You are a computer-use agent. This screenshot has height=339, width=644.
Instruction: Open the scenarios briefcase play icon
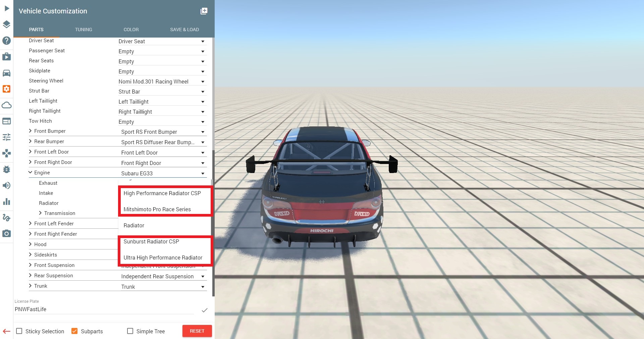tap(7, 57)
